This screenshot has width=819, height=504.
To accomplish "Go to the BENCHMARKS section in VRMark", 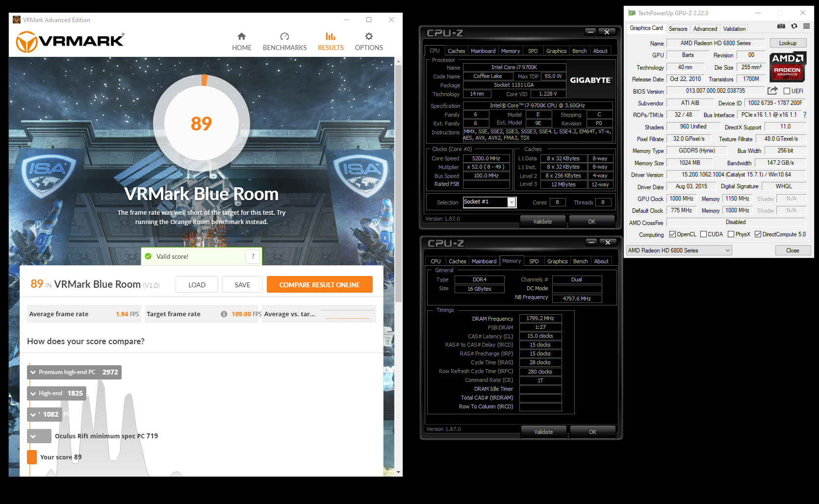I will click(x=284, y=42).
